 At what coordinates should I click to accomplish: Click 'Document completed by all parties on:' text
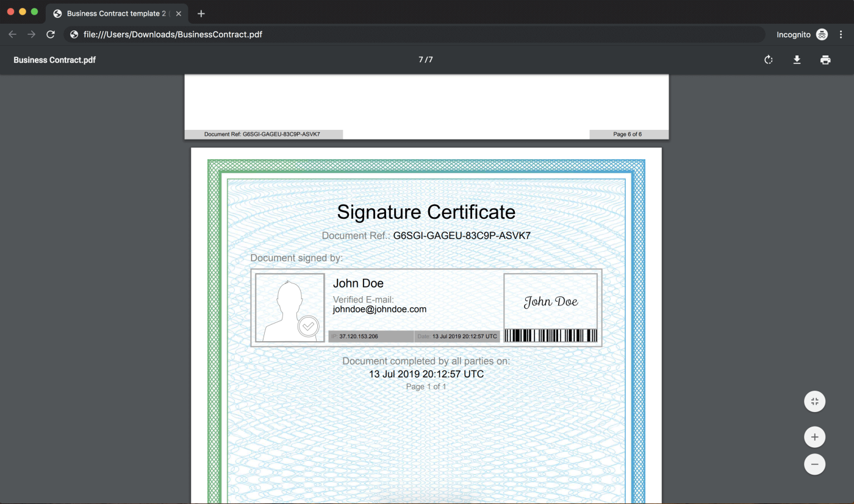426,361
